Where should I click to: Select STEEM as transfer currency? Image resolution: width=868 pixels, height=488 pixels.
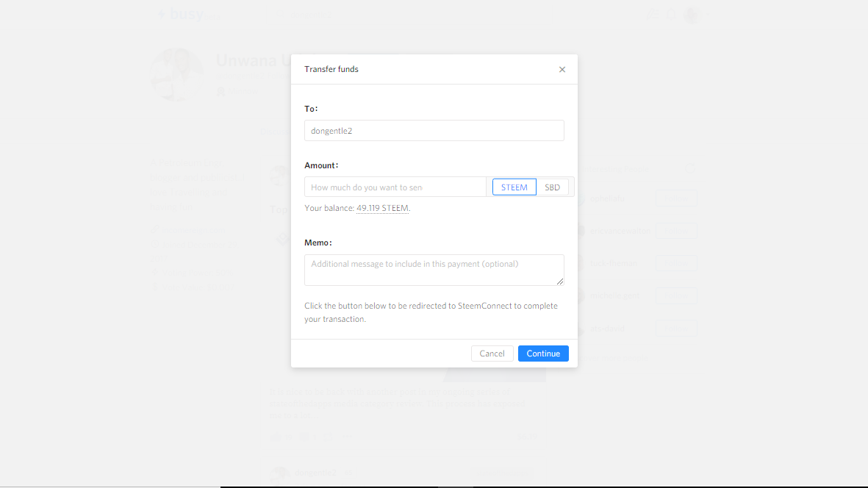click(514, 187)
